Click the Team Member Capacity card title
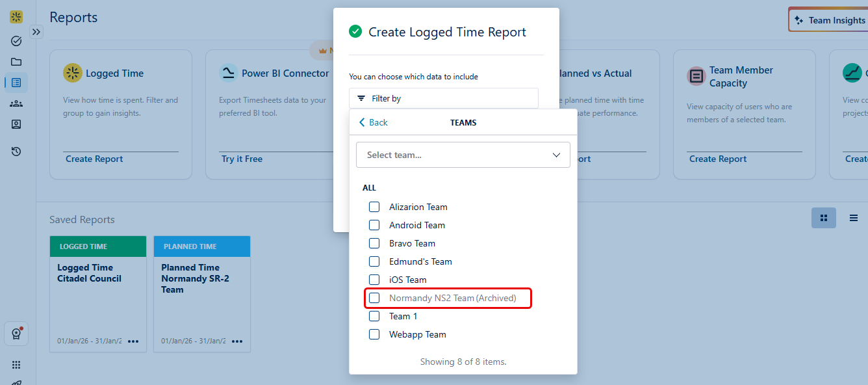 pos(741,77)
